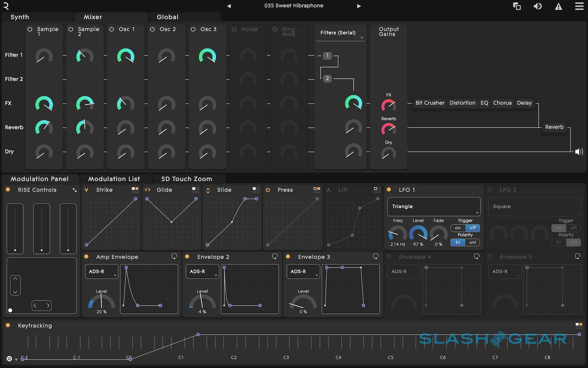Open Amp Envelope ADS-R type dropdown
588x368 pixels.
pyautogui.click(x=101, y=272)
